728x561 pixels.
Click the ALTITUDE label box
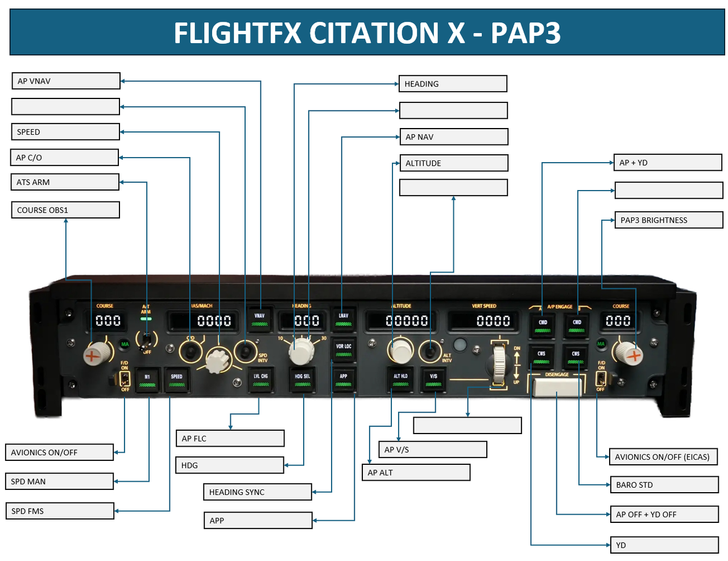click(x=454, y=163)
